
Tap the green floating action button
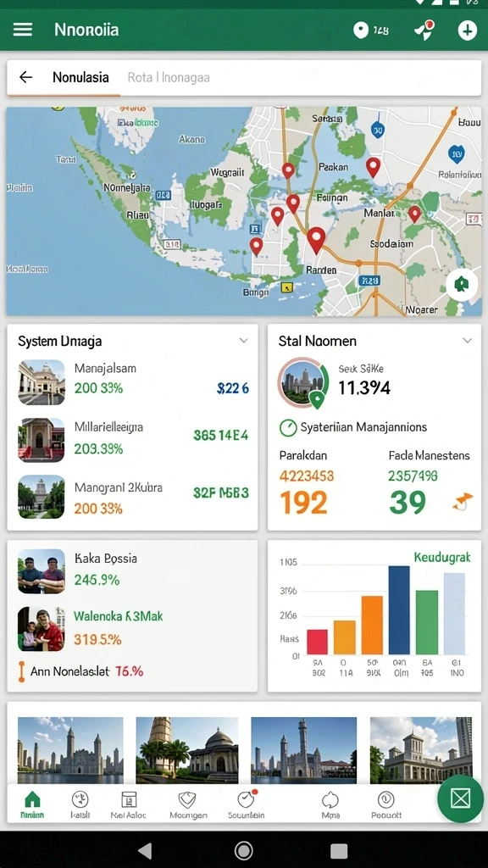pyautogui.click(x=460, y=798)
